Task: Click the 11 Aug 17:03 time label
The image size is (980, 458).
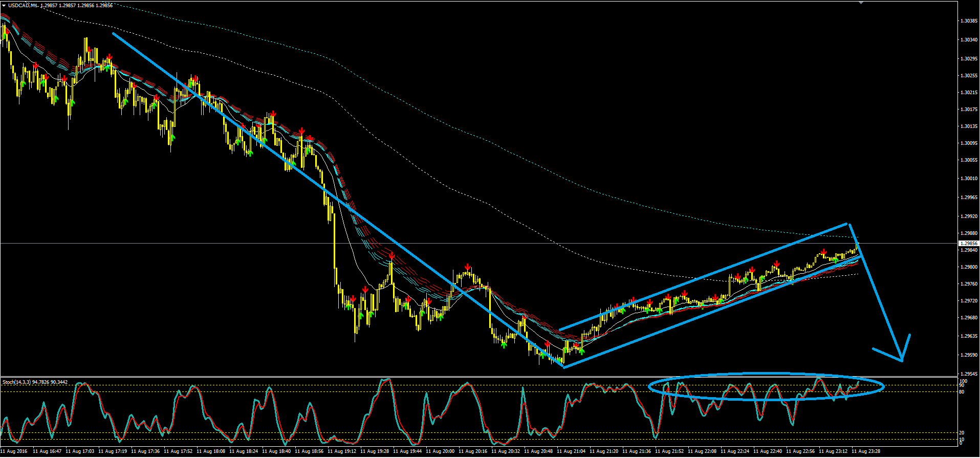Action: (x=80, y=451)
